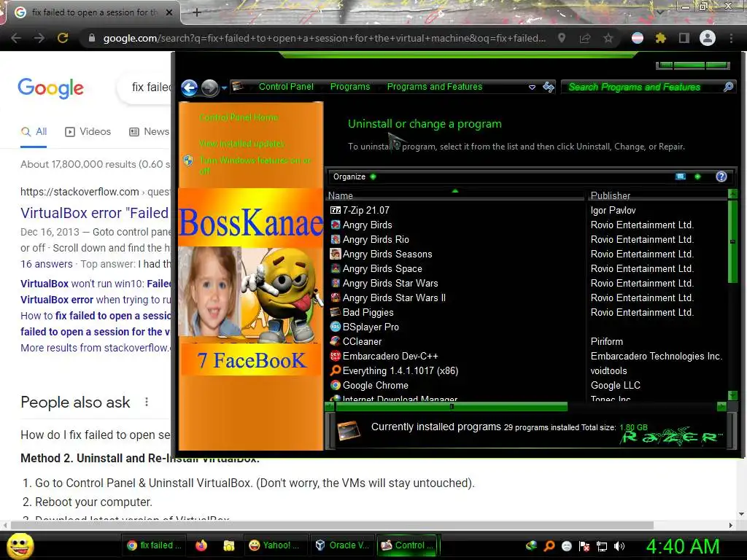Screen dimensions: 747x560
Task: Open view options dropdown beside view icon
Action: click(697, 176)
